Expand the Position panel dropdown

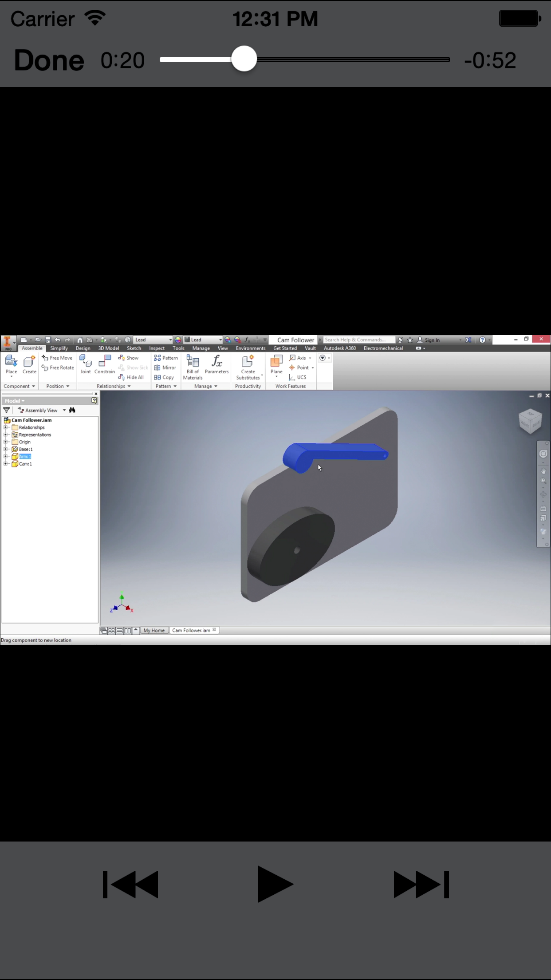pos(58,386)
